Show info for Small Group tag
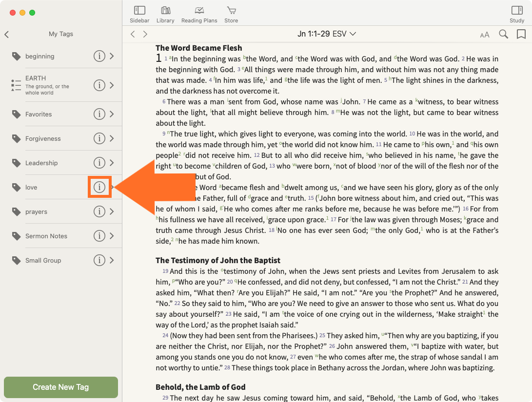This screenshot has width=532, height=402. tap(99, 260)
